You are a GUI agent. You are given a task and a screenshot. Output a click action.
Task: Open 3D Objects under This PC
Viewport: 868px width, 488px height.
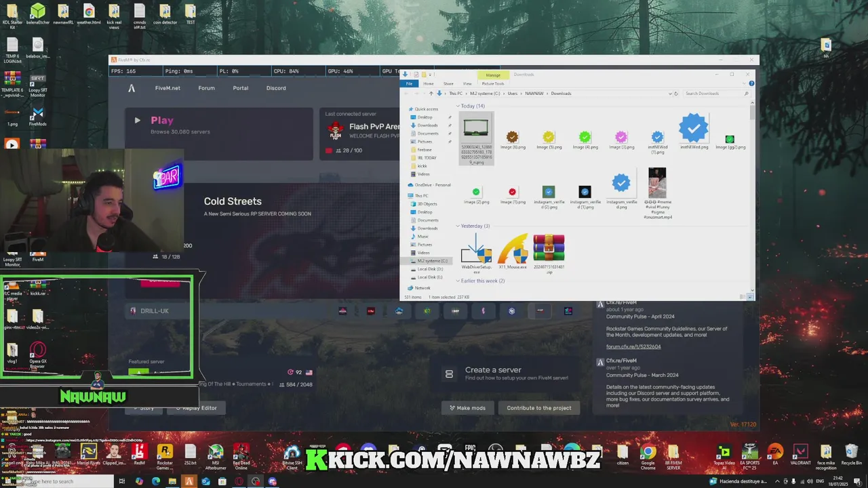click(427, 204)
